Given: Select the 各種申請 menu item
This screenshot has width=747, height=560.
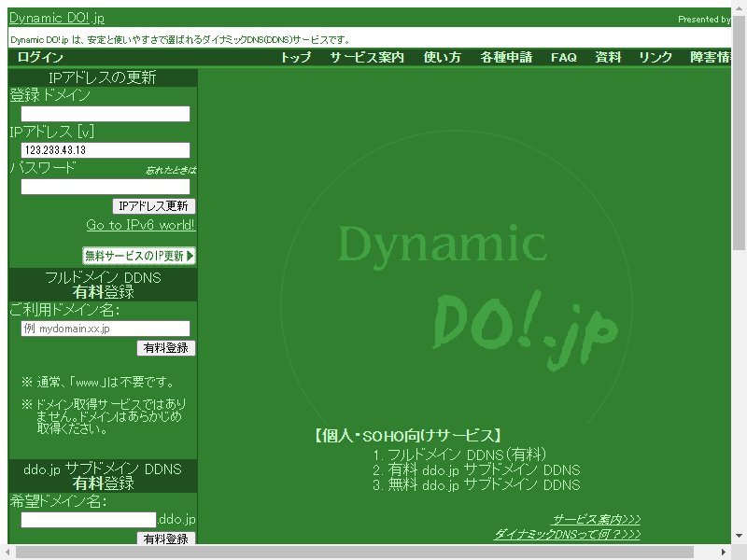Looking at the screenshot, I should click(506, 57).
